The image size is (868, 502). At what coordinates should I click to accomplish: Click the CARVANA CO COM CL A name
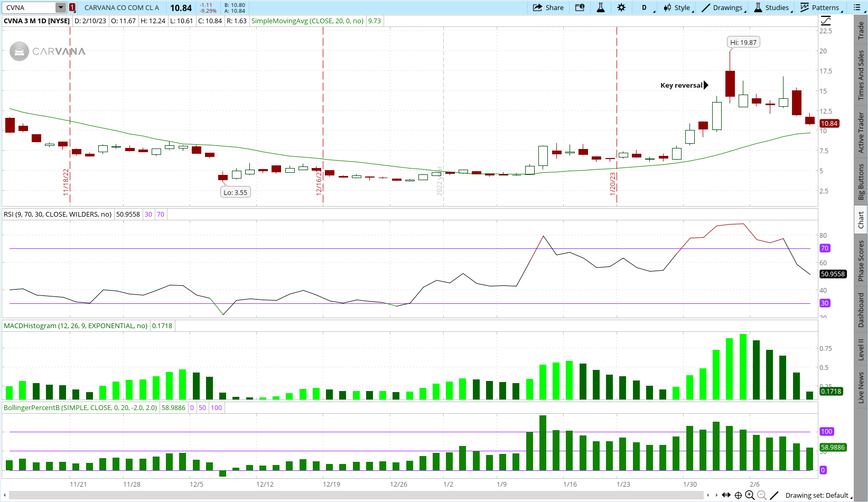point(122,7)
